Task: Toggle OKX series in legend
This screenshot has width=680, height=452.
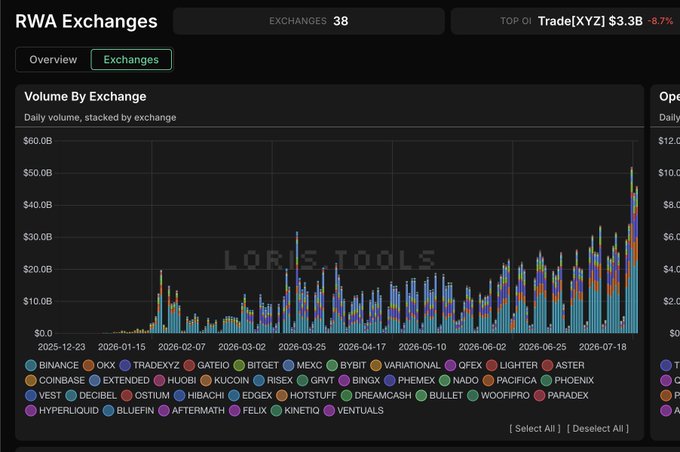Action: pyautogui.click(x=99, y=365)
